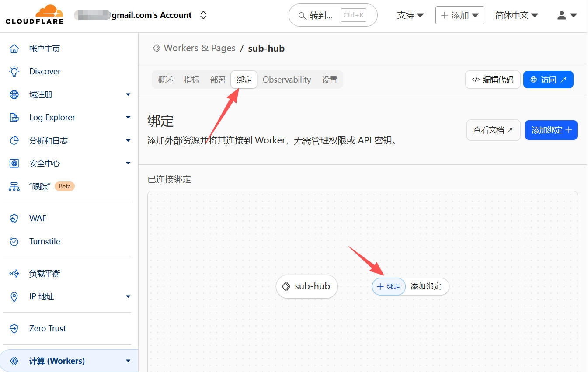Click the WAF shield icon

coord(14,219)
